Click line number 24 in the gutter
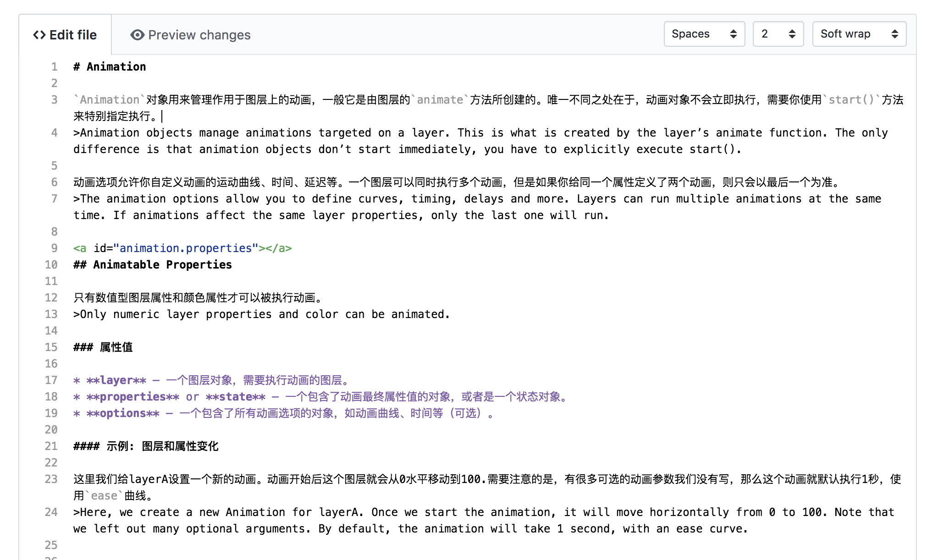The height and width of the screenshot is (560, 938). [51, 512]
